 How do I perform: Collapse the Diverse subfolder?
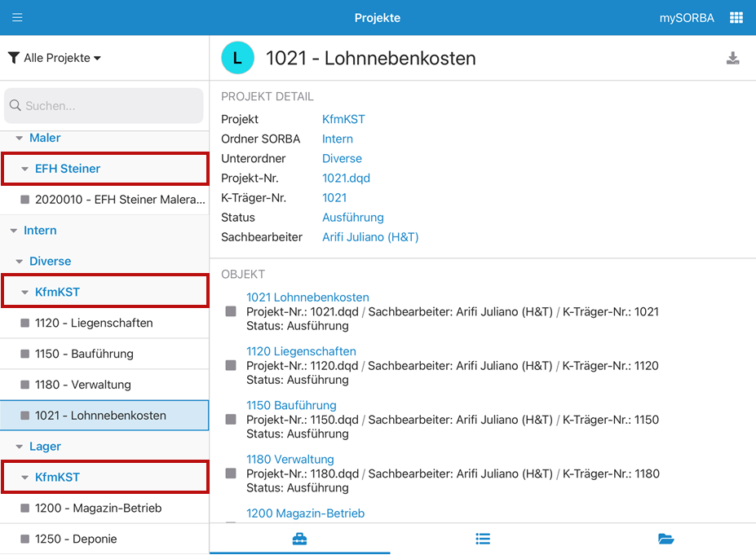pyautogui.click(x=20, y=262)
